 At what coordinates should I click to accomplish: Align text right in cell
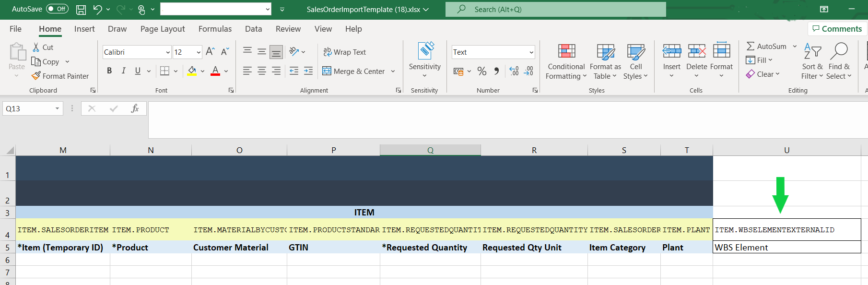click(x=276, y=71)
